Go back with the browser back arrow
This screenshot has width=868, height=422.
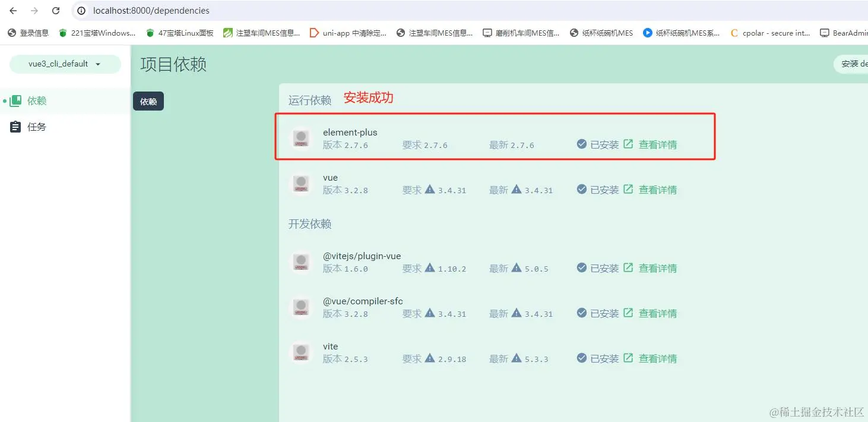pyautogui.click(x=13, y=11)
